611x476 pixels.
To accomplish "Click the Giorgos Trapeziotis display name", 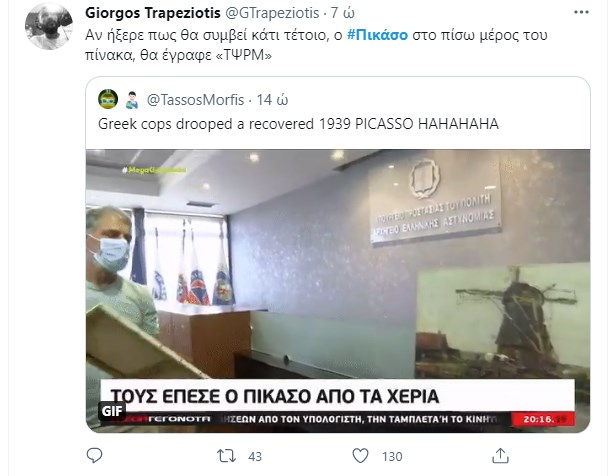I will [x=153, y=13].
